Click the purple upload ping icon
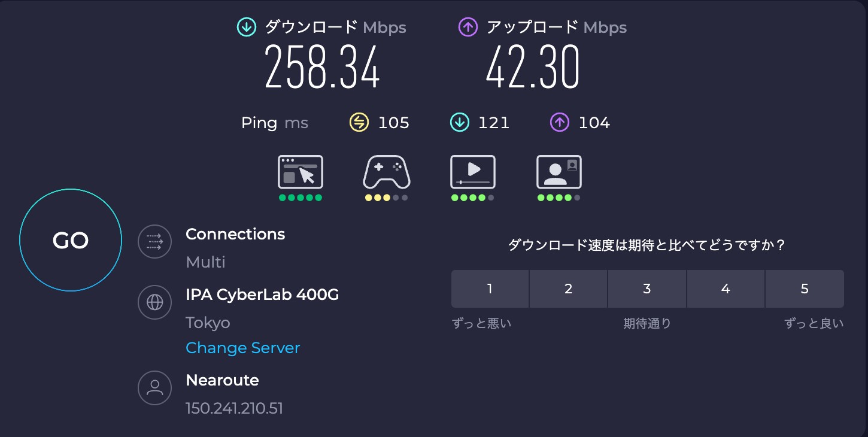Screen dimensions: 868x437 [x=559, y=123]
